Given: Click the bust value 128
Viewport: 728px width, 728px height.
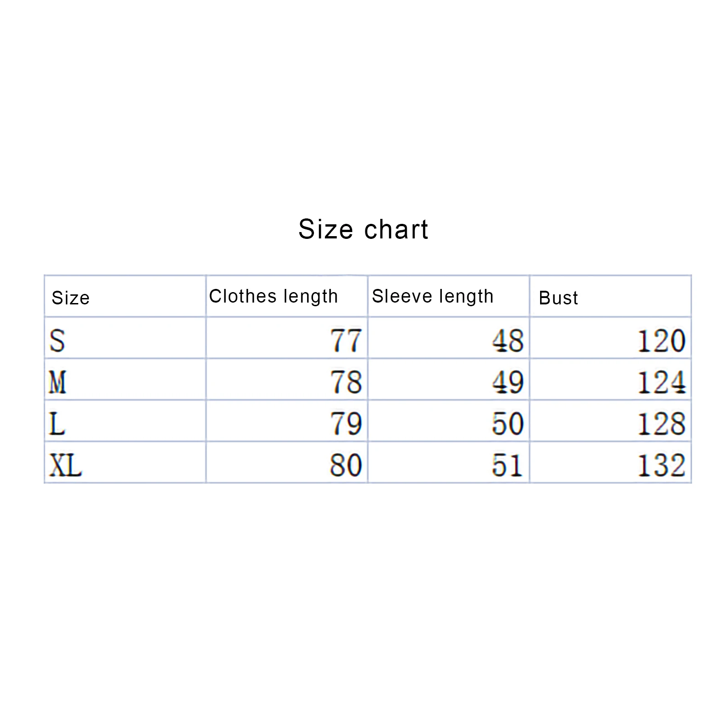Looking at the screenshot, I should point(661,424).
